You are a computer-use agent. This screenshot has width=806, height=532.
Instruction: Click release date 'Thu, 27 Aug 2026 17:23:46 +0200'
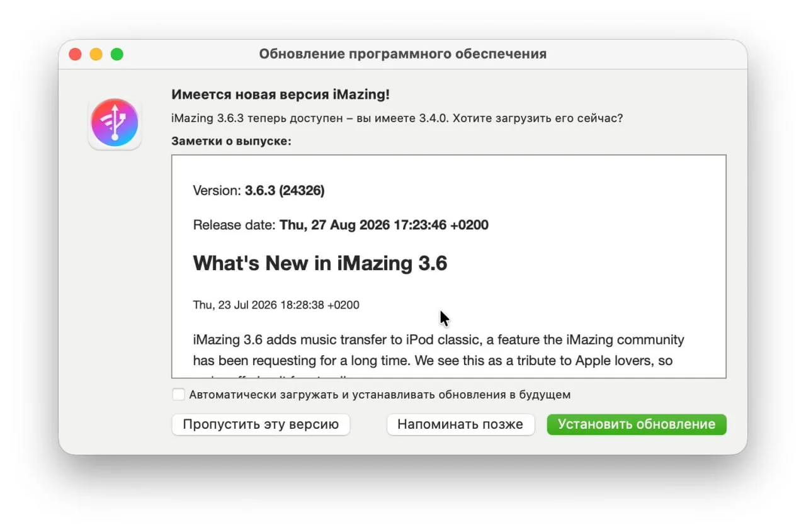click(x=384, y=225)
